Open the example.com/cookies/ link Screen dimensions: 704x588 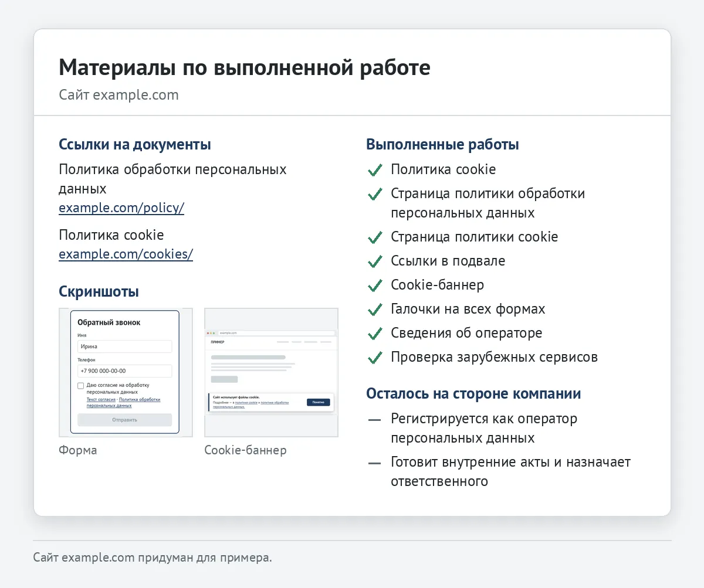(126, 254)
